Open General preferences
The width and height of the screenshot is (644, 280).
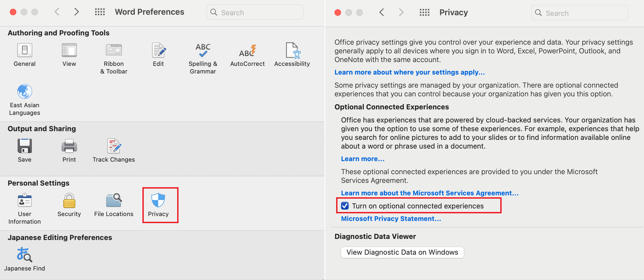pyautogui.click(x=25, y=55)
